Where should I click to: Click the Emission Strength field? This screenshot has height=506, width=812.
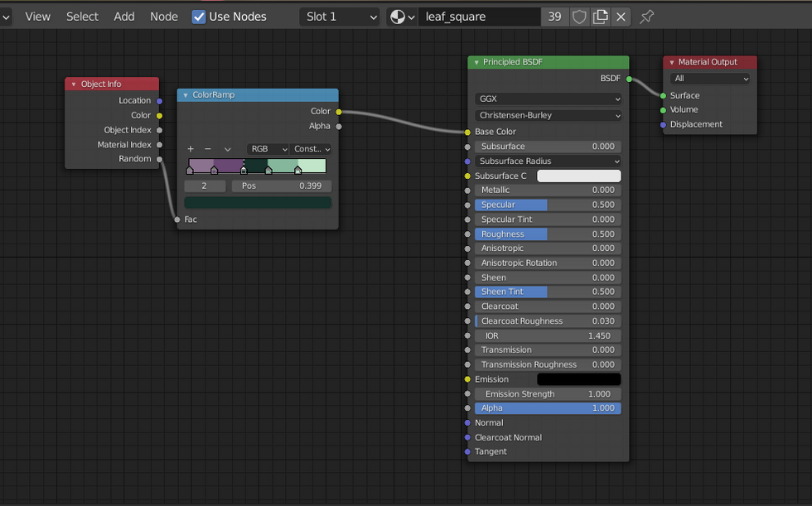pos(548,394)
